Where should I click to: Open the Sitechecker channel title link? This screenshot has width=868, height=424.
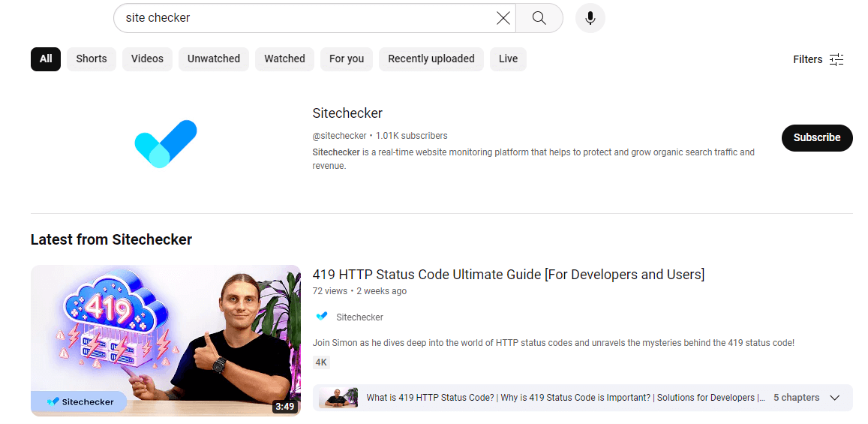pyautogui.click(x=347, y=113)
